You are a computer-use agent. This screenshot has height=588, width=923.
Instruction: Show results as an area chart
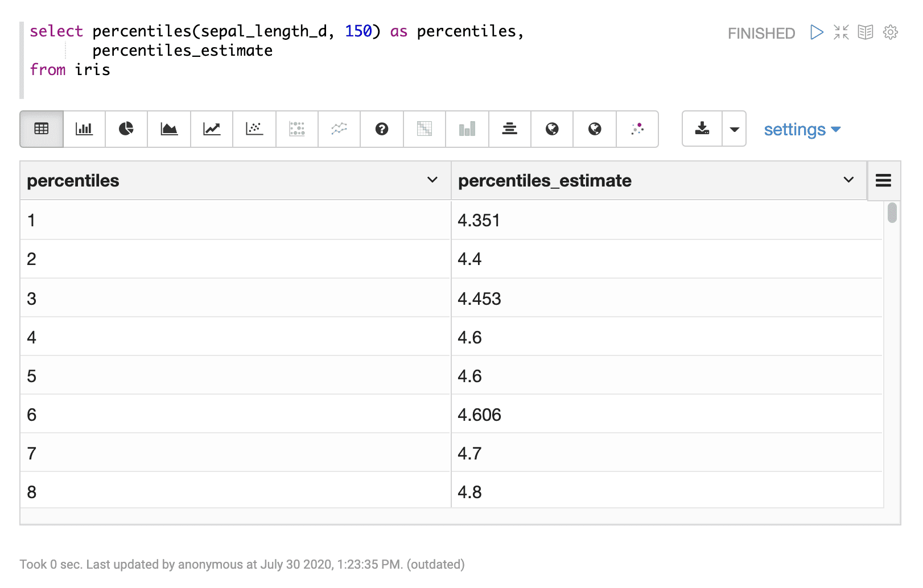pos(168,129)
